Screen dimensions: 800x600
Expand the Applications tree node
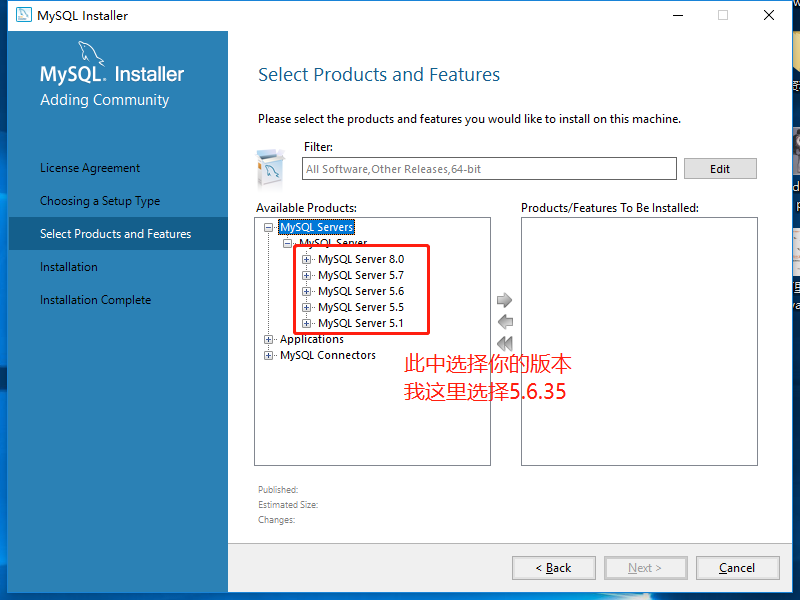click(268, 339)
